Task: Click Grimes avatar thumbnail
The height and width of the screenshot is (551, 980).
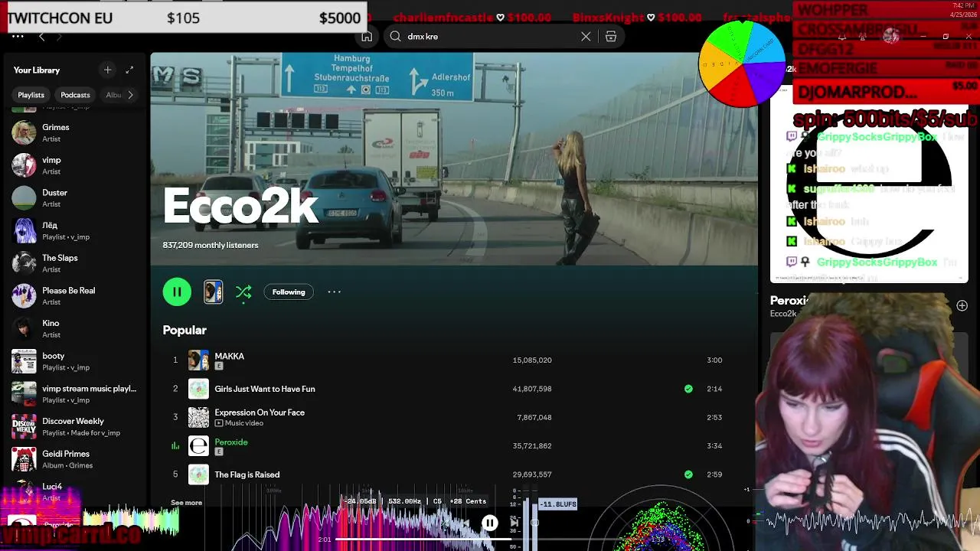Action: [x=24, y=132]
